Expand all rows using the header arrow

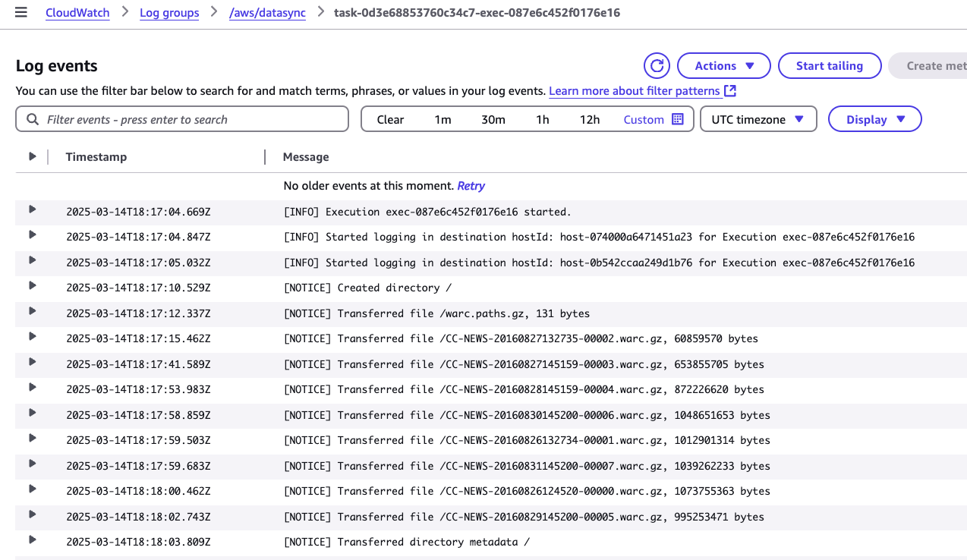pos(32,156)
